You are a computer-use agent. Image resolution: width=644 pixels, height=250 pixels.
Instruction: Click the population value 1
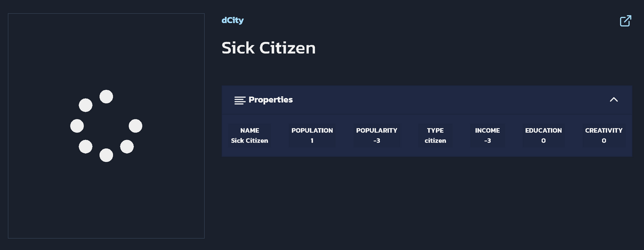click(x=312, y=141)
